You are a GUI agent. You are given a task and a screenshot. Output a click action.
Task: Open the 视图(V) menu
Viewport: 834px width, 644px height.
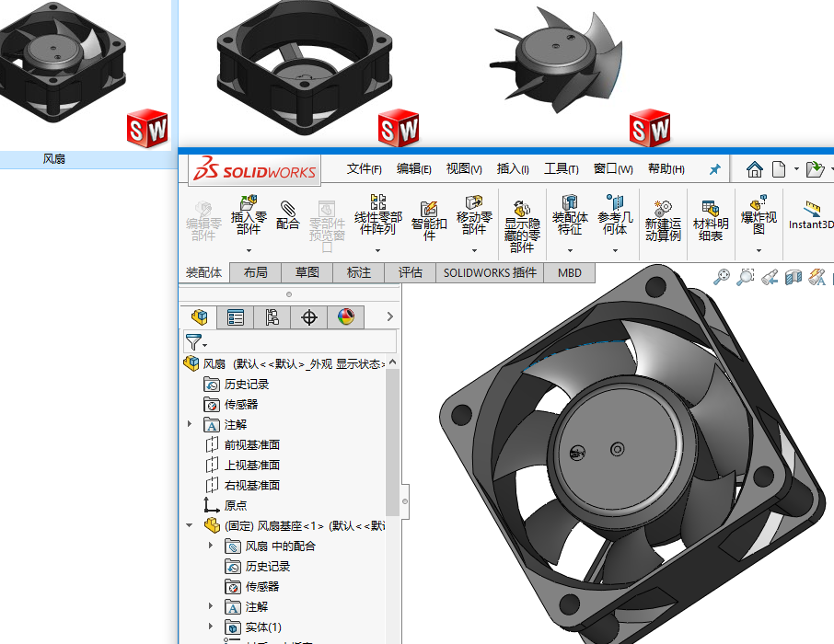point(464,169)
